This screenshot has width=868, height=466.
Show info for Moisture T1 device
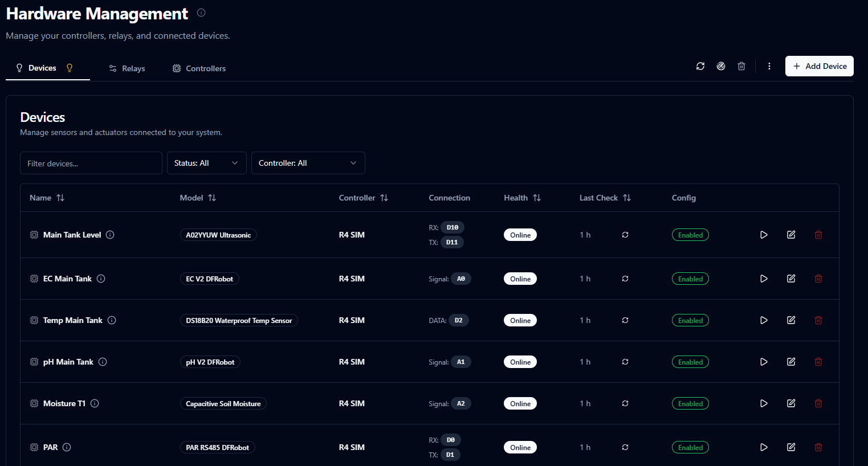click(x=95, y=403)
